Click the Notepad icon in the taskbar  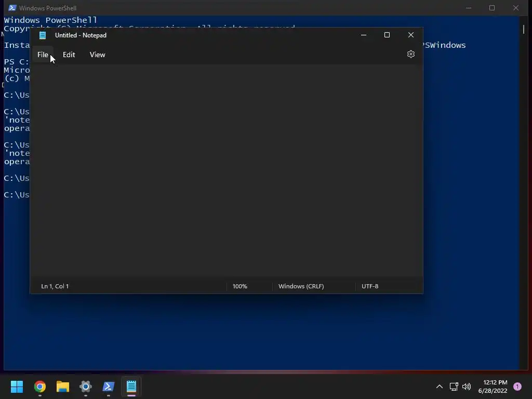click(131, 387)
